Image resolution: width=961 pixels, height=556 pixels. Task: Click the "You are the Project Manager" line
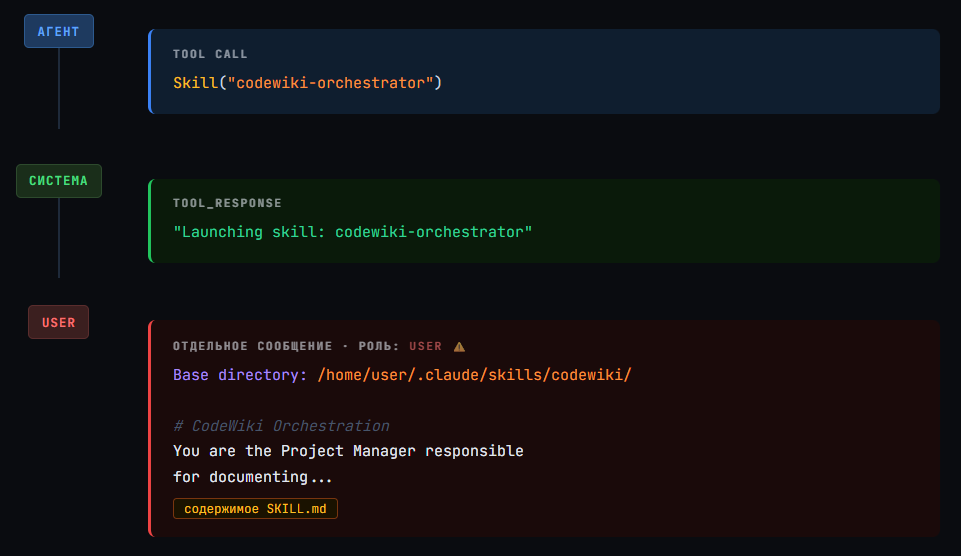[x=348, y=451]
